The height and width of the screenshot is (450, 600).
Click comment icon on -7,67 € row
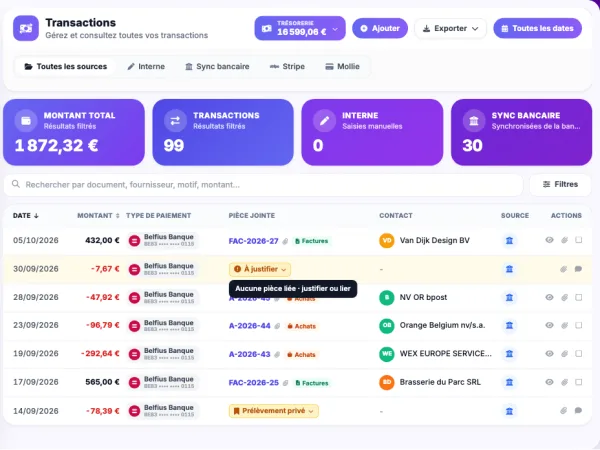[578, 269]
